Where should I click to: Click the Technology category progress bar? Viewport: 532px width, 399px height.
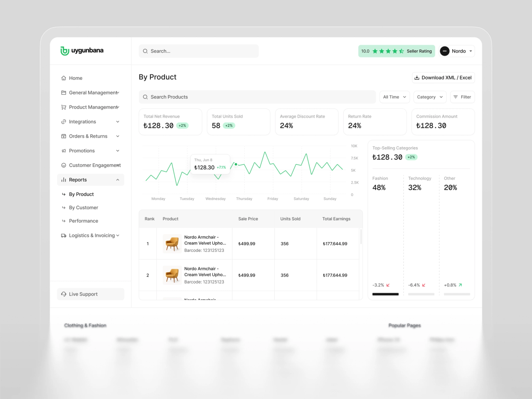(x=421, y=294)
